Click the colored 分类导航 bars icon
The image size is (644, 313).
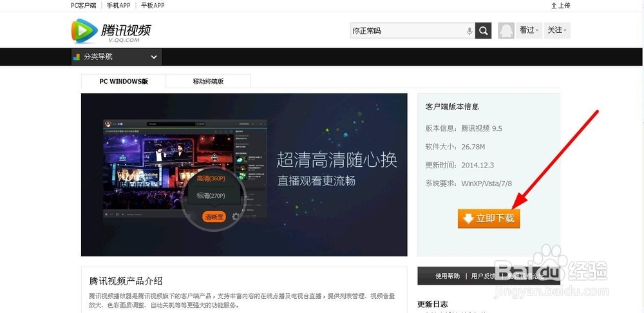(77, 57)
